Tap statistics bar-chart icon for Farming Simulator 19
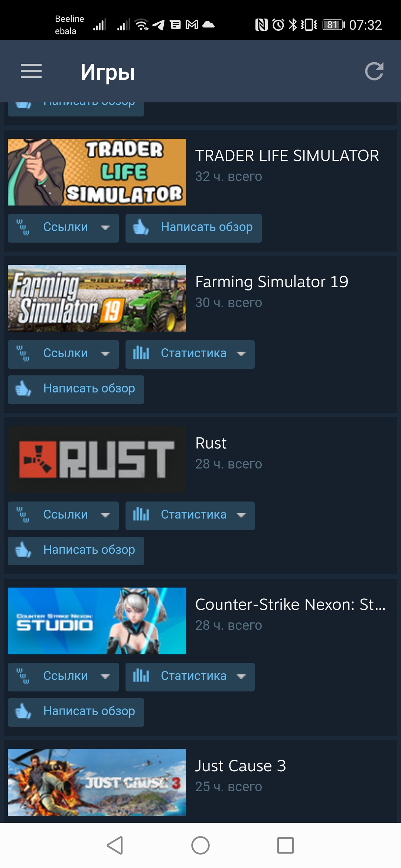 (141, 353)
